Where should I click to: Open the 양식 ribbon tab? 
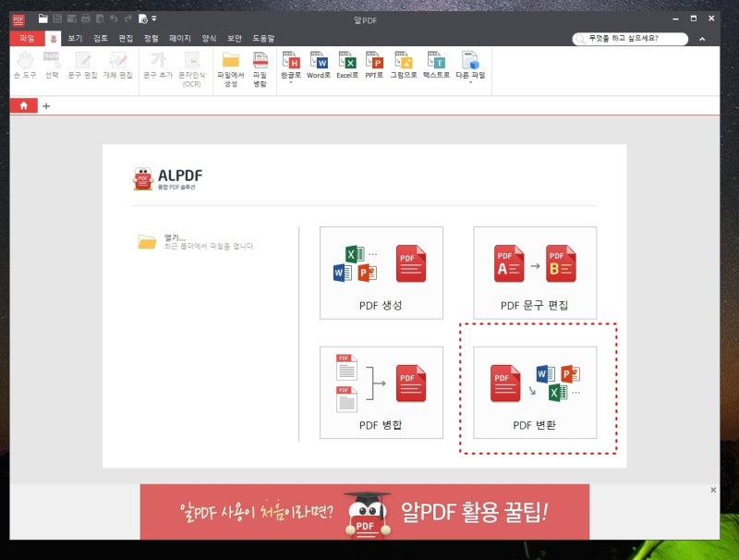tap(209, 38)
